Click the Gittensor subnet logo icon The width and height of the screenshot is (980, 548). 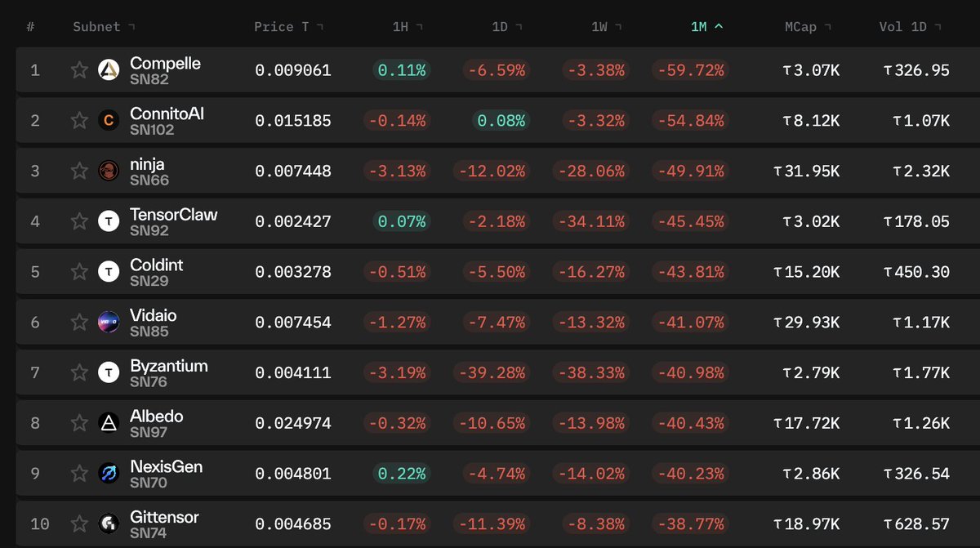(x=109, y=524)
